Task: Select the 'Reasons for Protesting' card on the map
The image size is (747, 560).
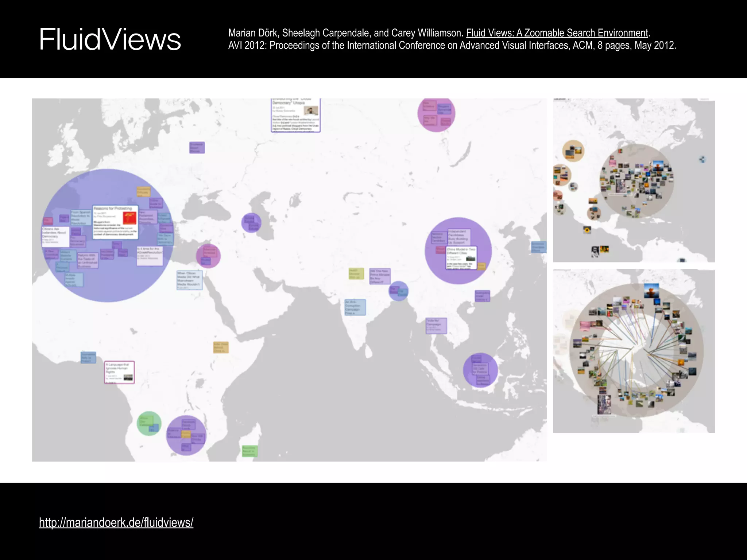Action: coord(115,222)
